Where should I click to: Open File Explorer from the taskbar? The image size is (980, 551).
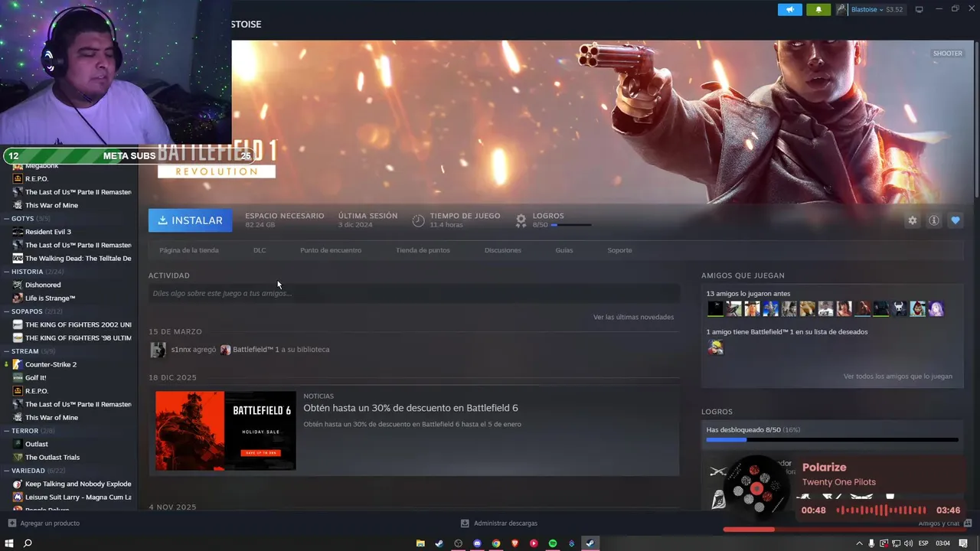(420, 543)
